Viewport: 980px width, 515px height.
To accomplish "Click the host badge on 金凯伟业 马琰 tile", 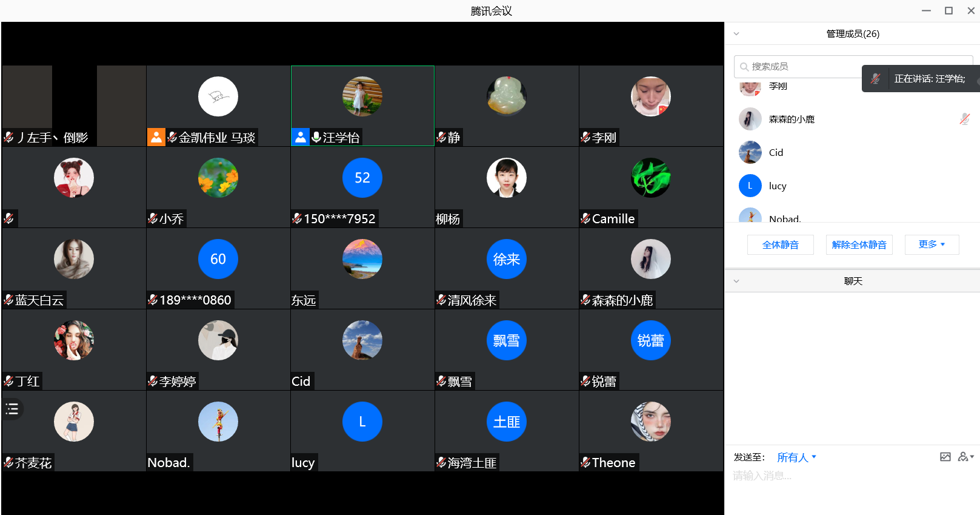I will tap(156, 137).
